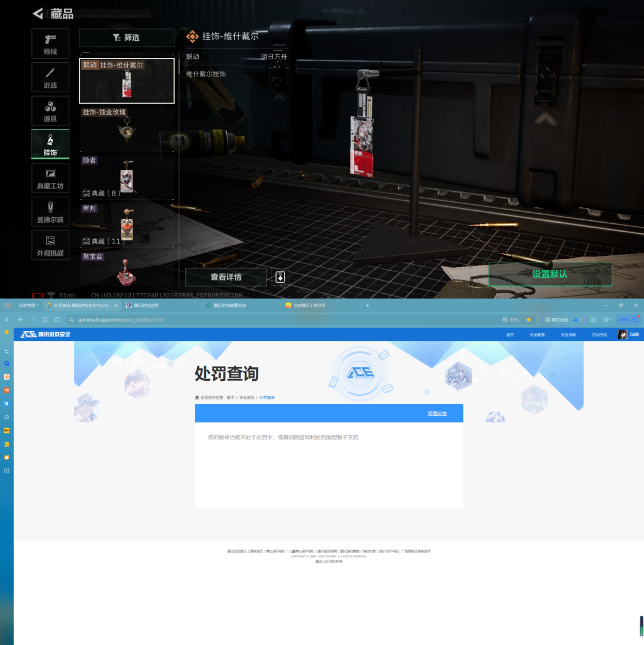Image resolution: width=644 pixels, height=645 pixels.
Task: Open the 曼德尔砖 category
Action: 50,211
